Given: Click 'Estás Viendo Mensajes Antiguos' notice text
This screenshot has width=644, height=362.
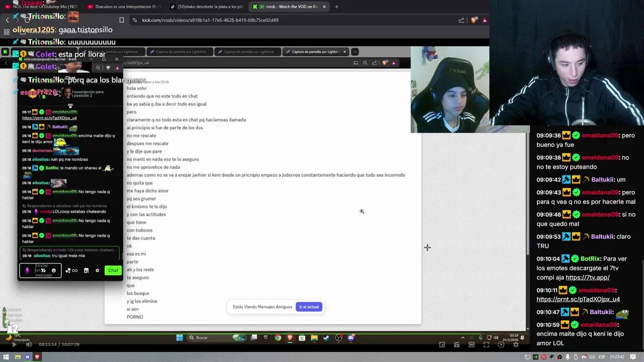Looking at the screenshot, I should coord(262,307).
